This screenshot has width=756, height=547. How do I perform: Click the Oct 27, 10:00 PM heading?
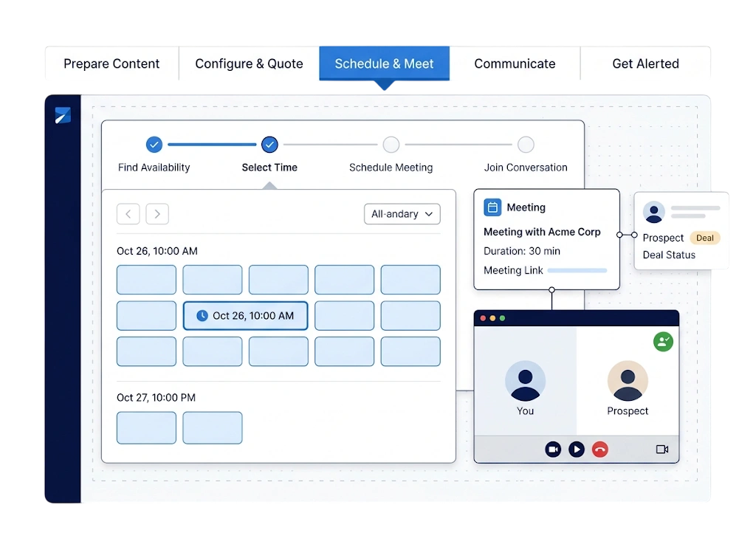pyautogui.click(x=157, y=398)
